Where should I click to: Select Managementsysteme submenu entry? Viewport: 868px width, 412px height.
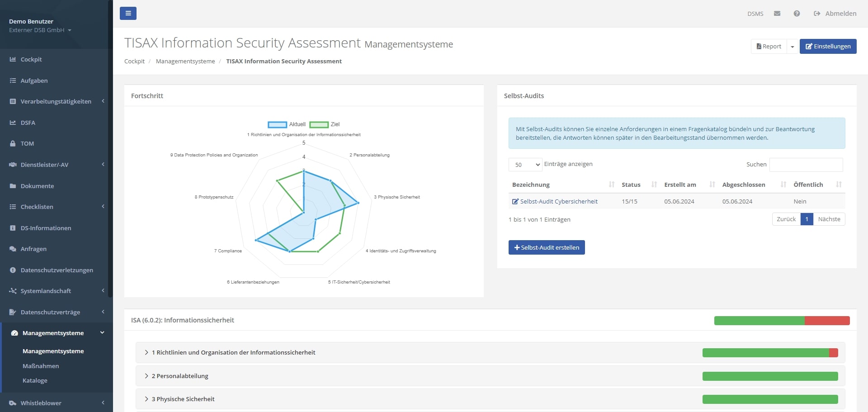(53, 351)
